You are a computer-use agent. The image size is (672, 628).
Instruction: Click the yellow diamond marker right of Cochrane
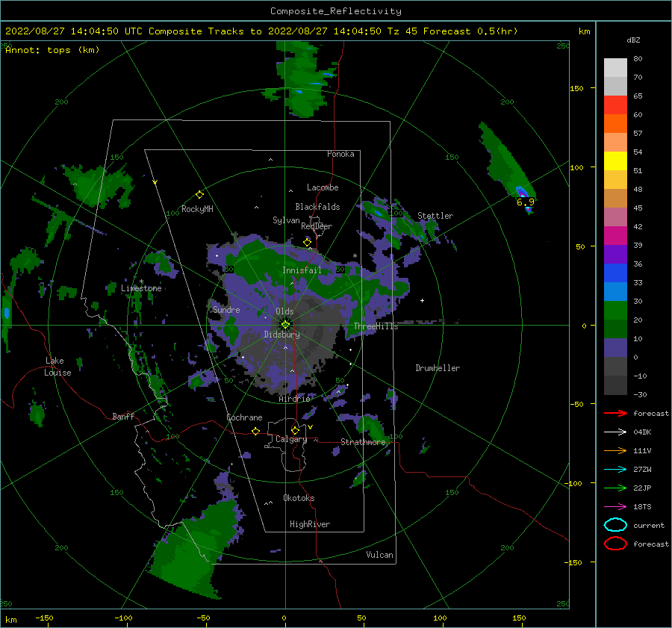tap(255, 432)
